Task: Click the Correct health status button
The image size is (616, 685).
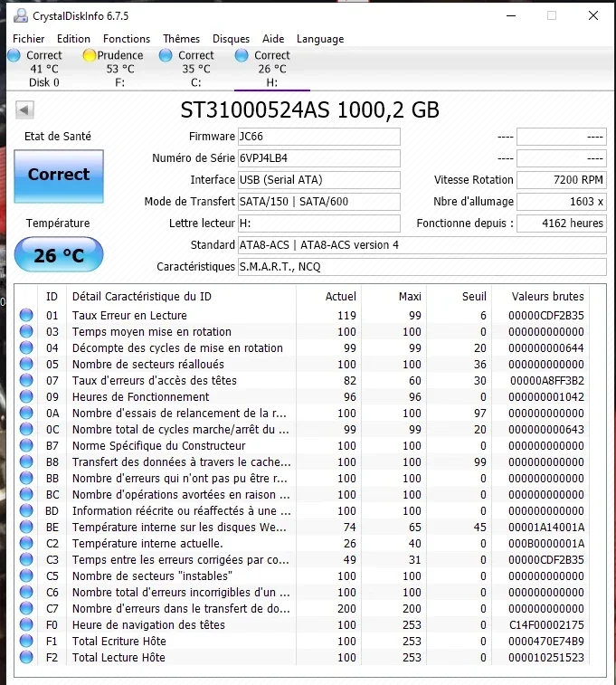Action: 59,175
